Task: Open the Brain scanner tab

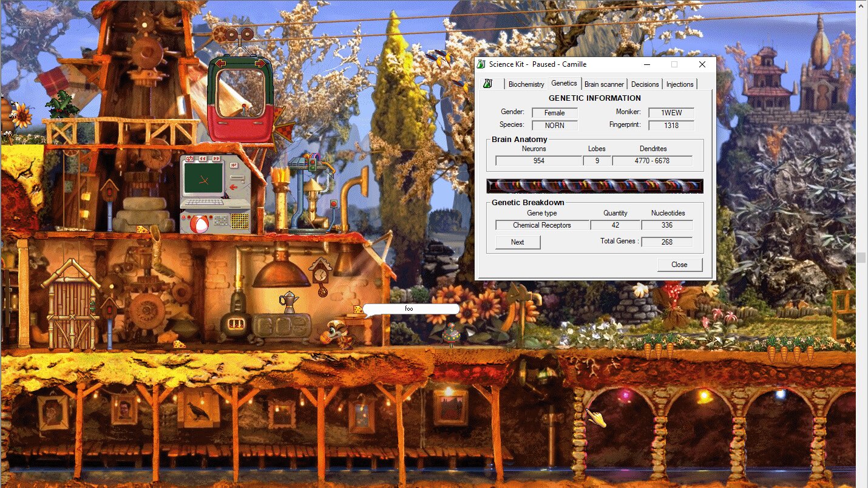Action: 603,84
